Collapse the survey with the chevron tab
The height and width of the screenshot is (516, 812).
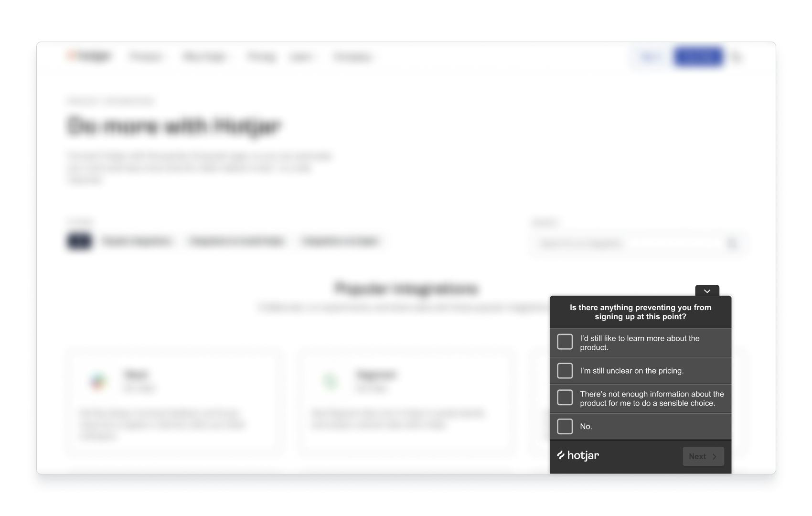(x=707, y=291)
